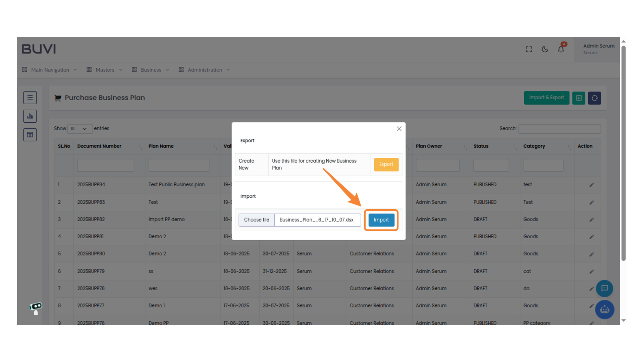Viewport: 644px width, 362px height.
Task: Open the robot assistant icon
Action: coord(604,309)
